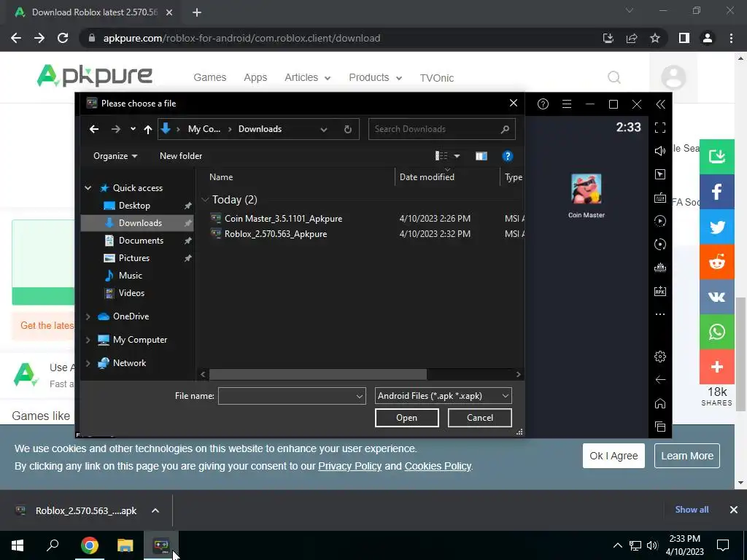Open recent locations dropdown arrow
The height and width of the screenshot is (560, 747).
[133, 129]
